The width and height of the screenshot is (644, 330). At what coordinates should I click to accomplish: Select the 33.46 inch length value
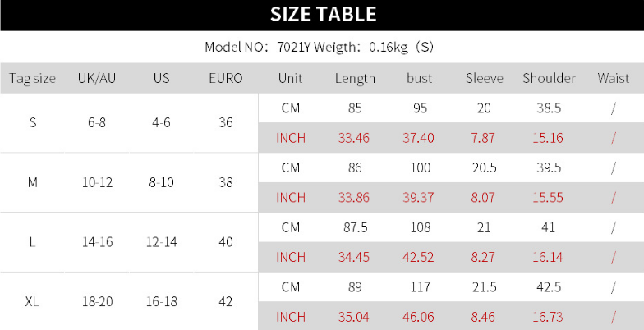click(x=353, y=138)
